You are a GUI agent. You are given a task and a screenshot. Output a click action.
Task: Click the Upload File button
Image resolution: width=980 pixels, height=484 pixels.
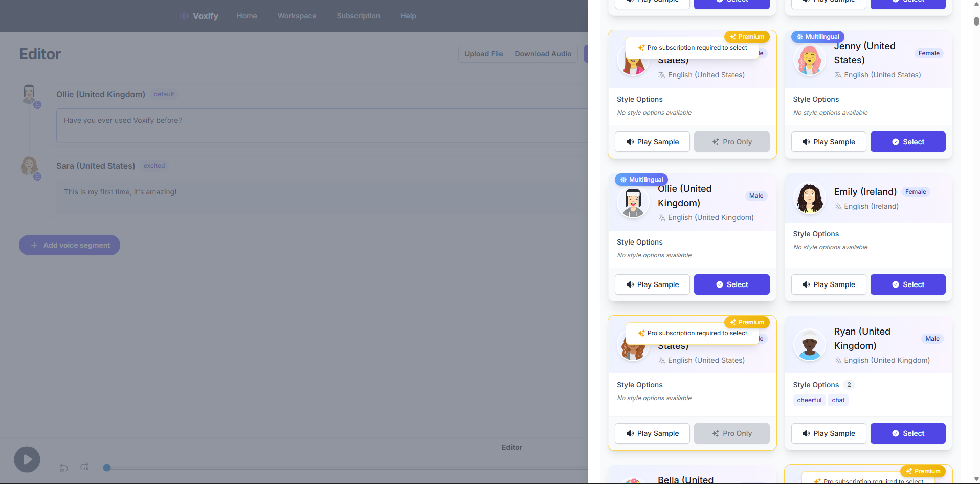(483, 54)
